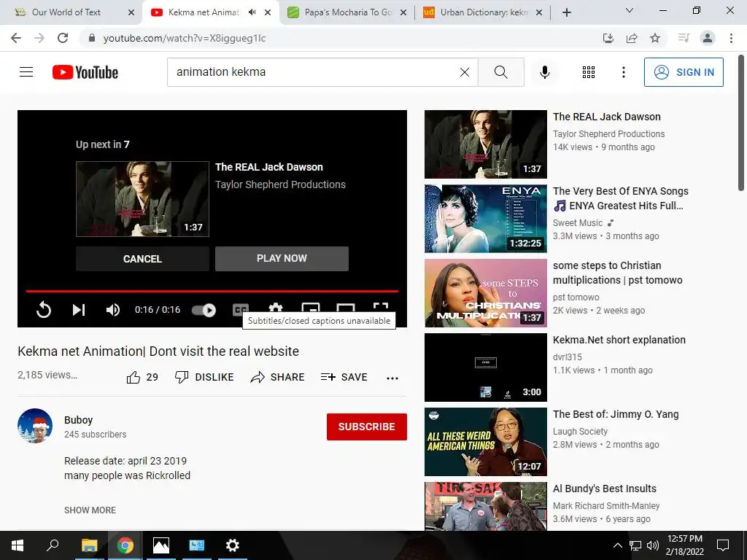Click the DISLIKE thumbs down button
Image resolution: width=747 pixels, height=560 pixels.
(204, 377)
